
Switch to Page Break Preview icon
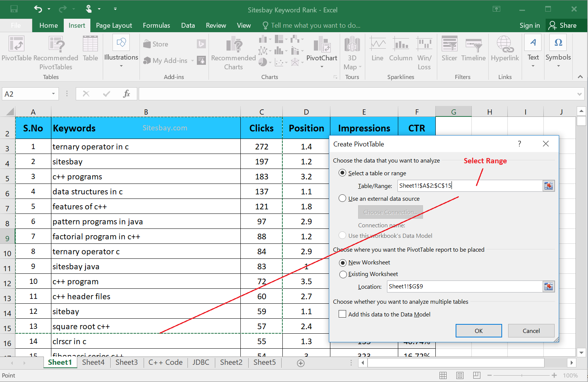coord(477,375)
